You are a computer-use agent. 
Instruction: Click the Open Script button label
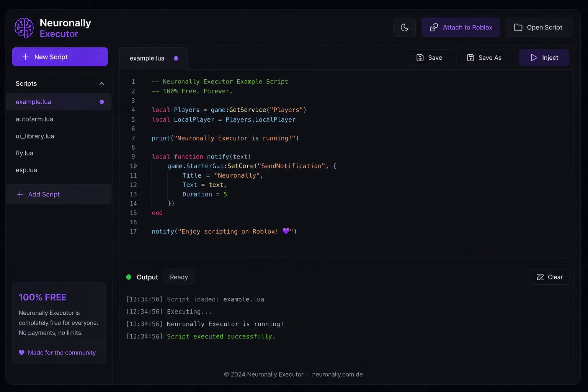(544, 27)
